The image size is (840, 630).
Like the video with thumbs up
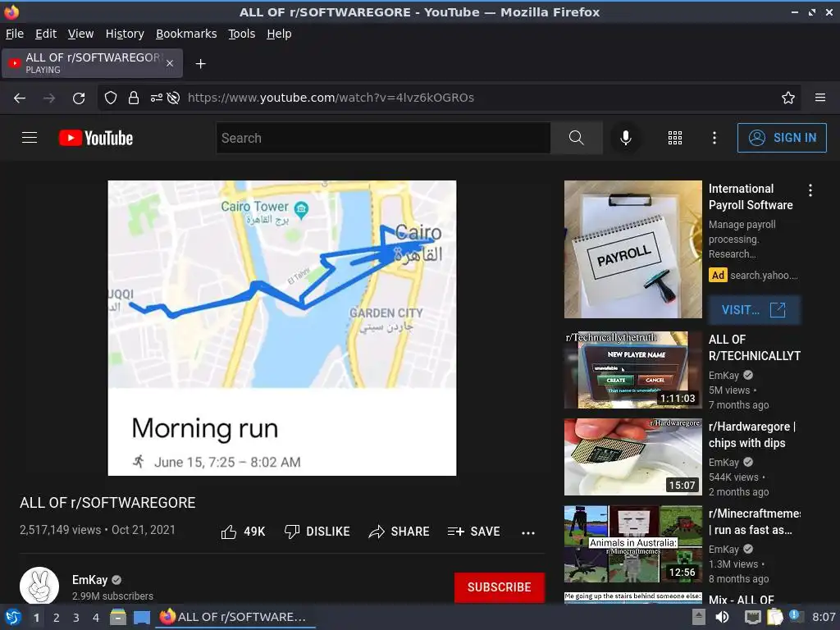(x=243, y=532)
